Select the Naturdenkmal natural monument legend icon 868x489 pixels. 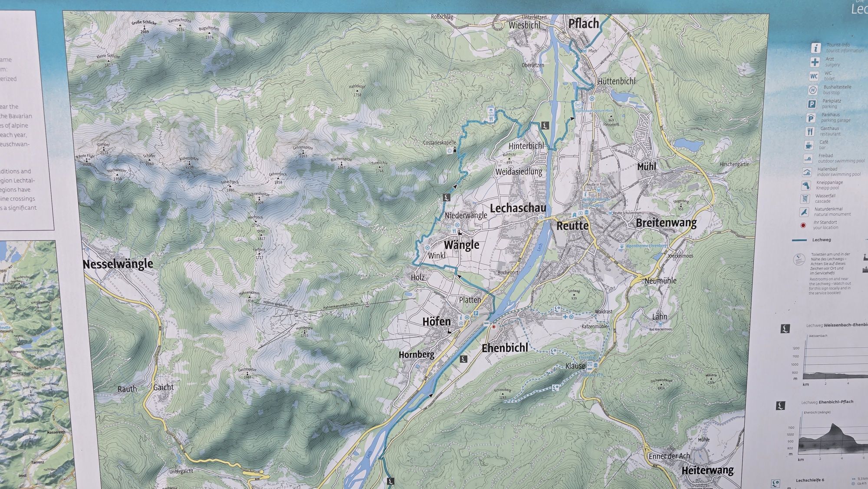pyautogui.click(x=804, y=212)
